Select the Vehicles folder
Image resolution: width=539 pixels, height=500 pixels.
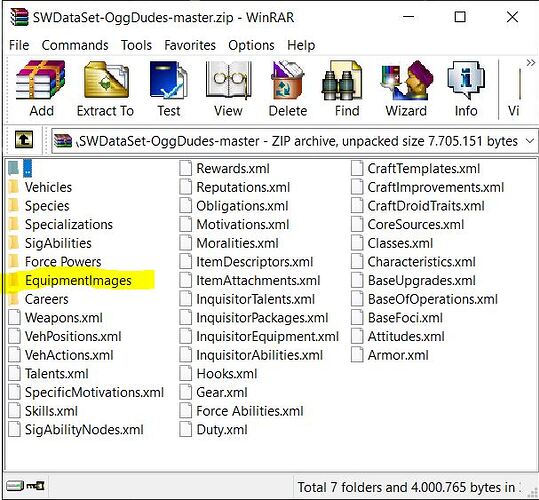(x=41, y=187)
